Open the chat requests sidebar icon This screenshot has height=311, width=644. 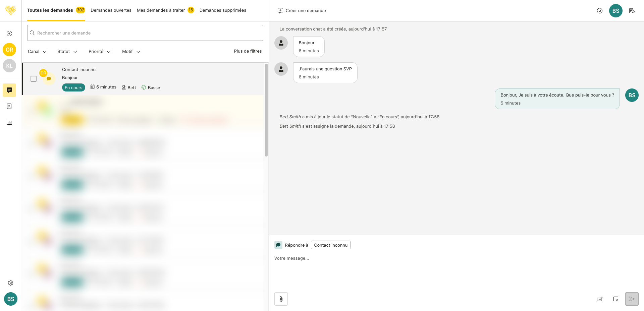[9, 90]
